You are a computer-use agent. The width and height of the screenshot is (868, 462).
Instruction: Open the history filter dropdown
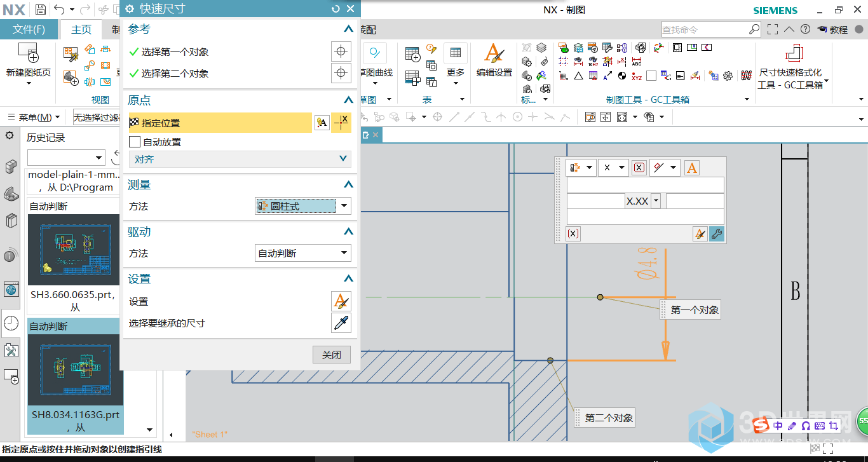pyautogui.click(x=98, y=158)
